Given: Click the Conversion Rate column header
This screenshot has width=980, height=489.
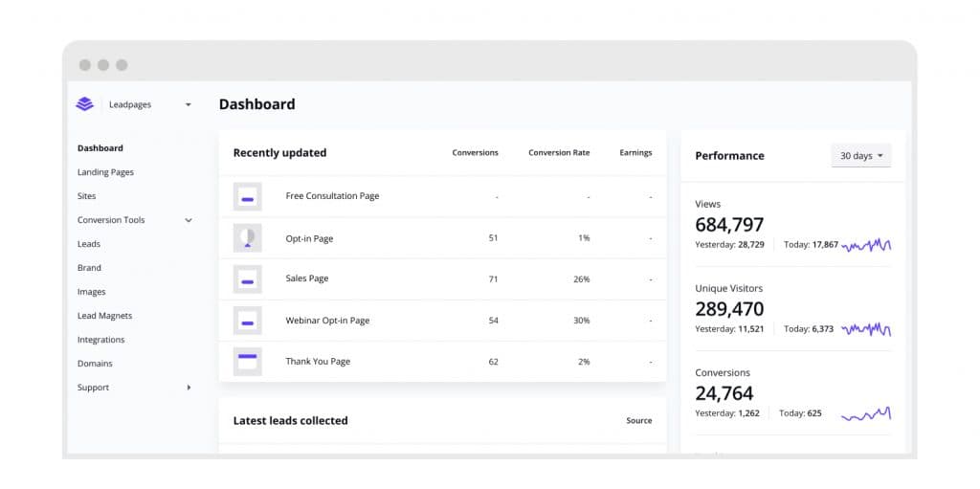Looking at the screenshot, I should [559, 152].
